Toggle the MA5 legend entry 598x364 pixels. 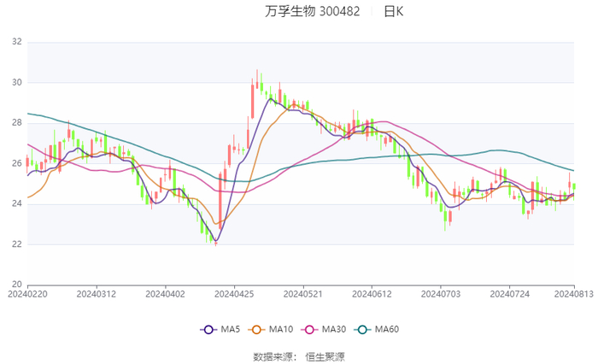(x=220, y=330)
